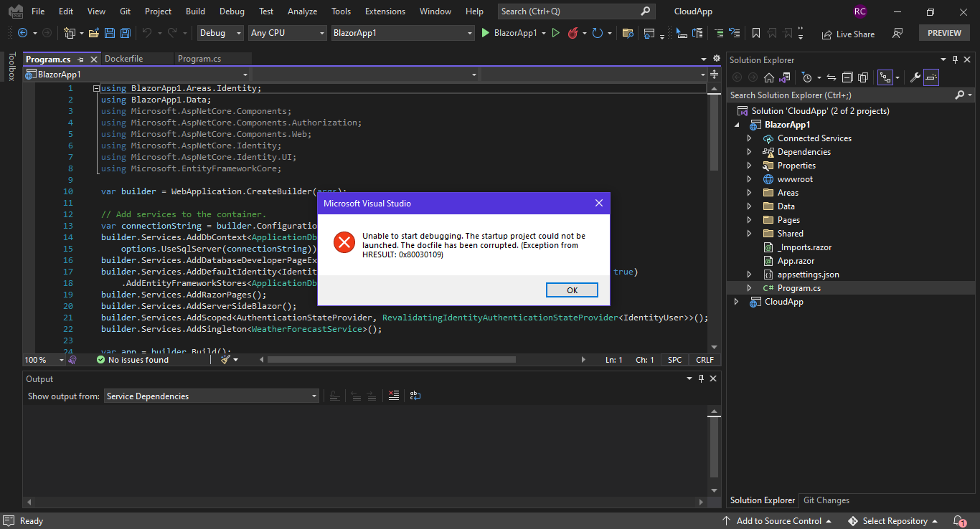
Task: Click Select Repository in status bar
Action: point(894,521)
